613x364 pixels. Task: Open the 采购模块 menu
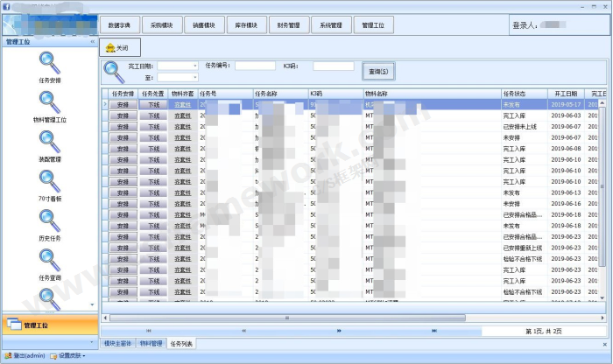point(162,25)
